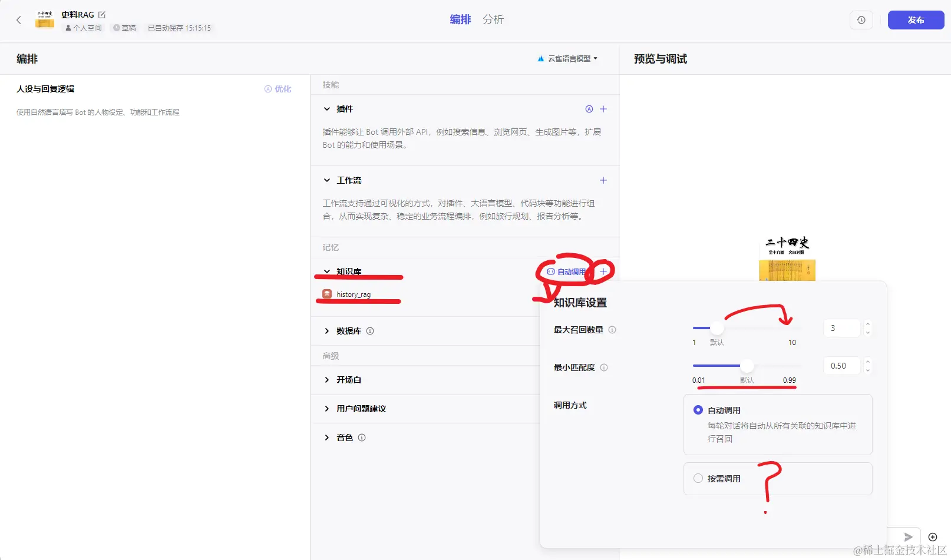This screenshot has height=560, width=951.
Task: Show info for 最小匹配度
Action: pos(604,367)
